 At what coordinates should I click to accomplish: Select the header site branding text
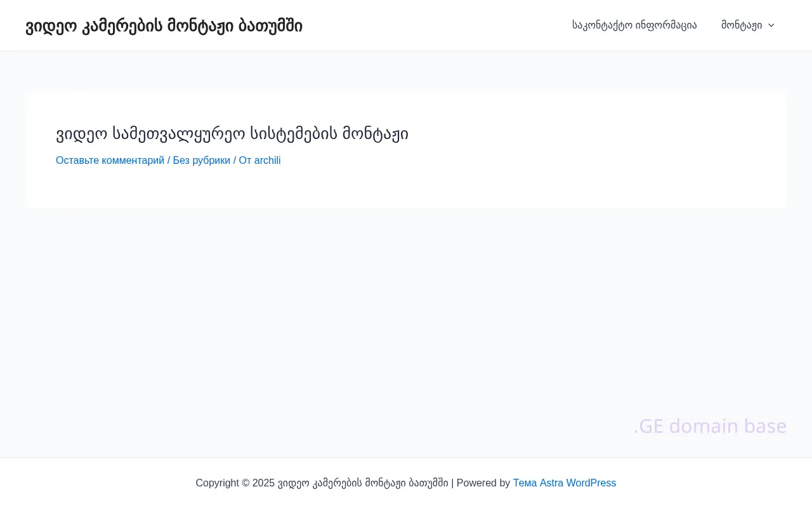(x=164, y=25)
